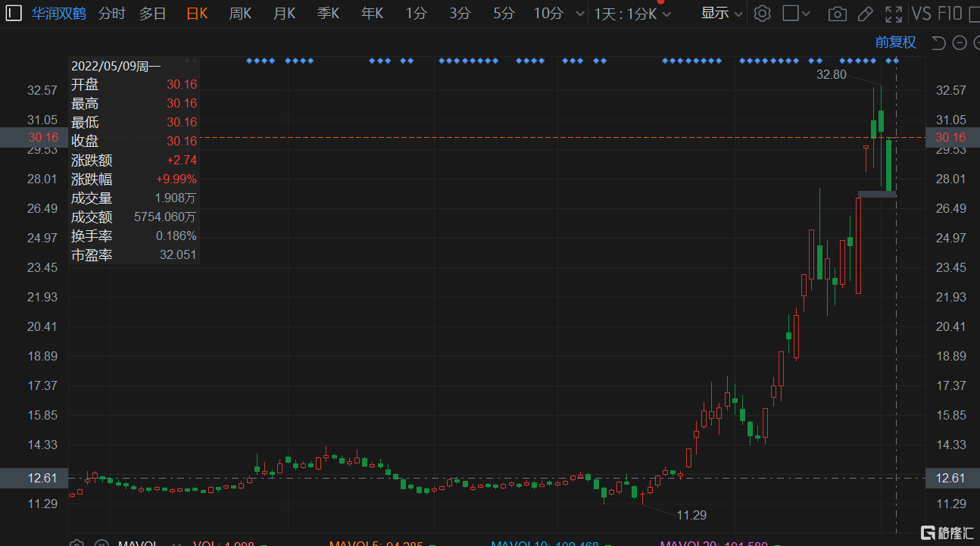
Task: Toggle 前复权 price adjustment option
Action: (896, 42)
